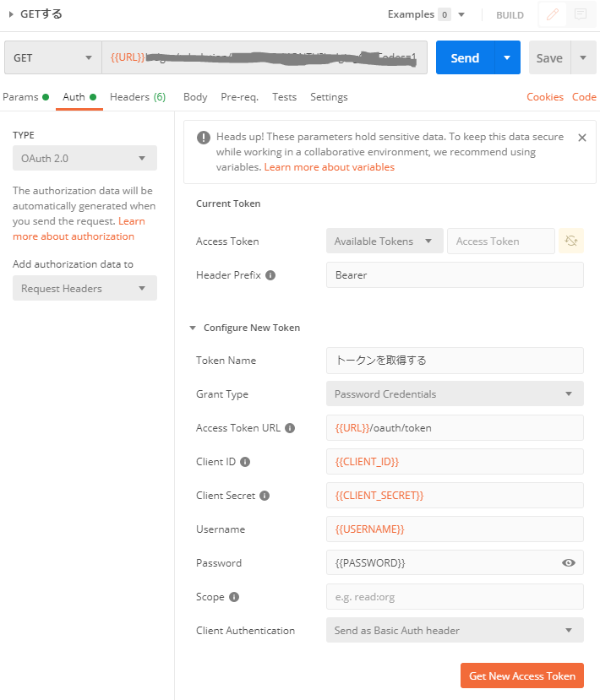600x700 pixels.
Task: Click the 'Add authorization data to' label
Action: click(73, 263)
